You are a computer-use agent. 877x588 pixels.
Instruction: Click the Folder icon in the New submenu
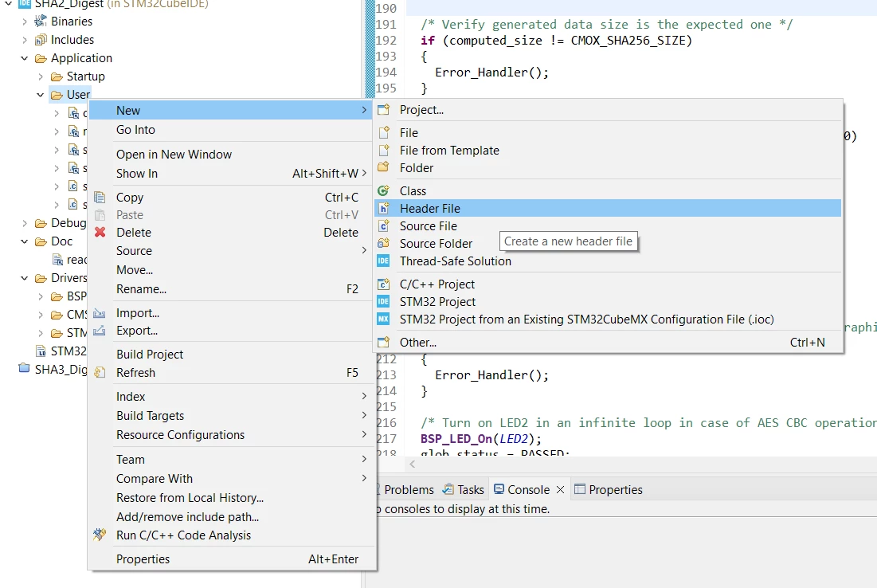[383, 167]
